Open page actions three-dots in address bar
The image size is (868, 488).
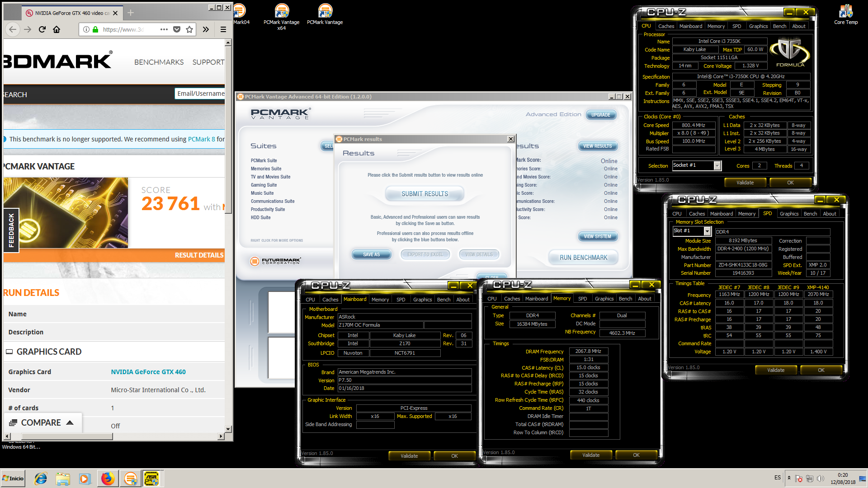[164, 29]
